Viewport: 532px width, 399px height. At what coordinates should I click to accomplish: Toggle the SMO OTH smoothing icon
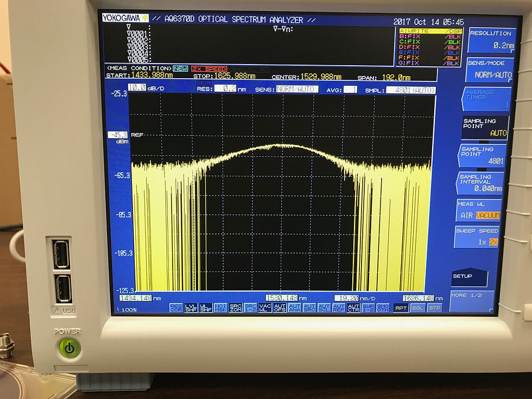383,308
